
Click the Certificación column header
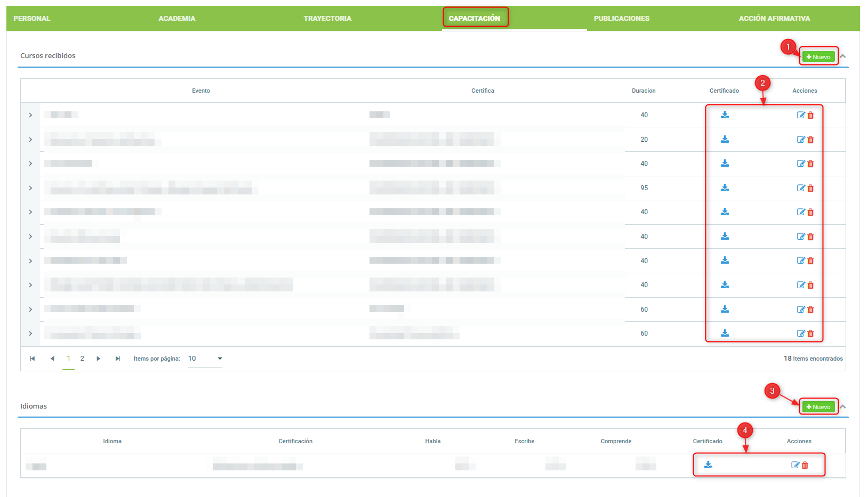[295, 441]
